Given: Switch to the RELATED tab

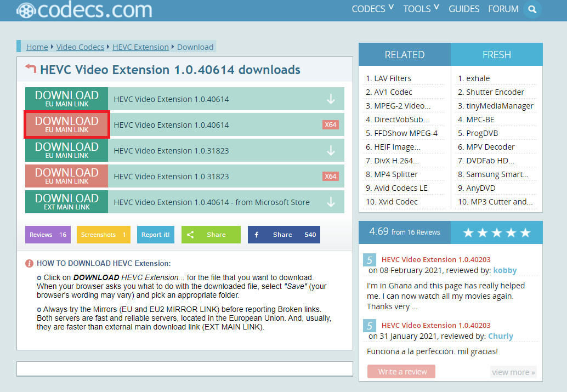Looking at the screenshot, I should (405, 55).
